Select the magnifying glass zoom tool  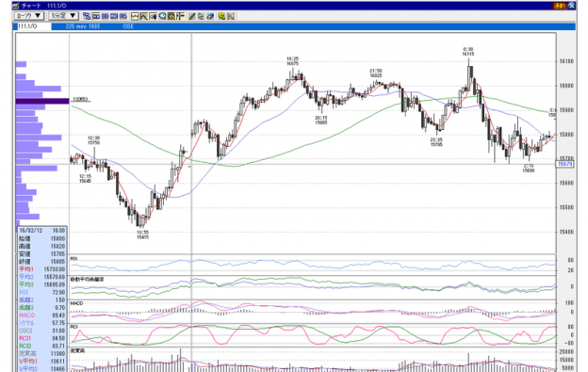162,16
